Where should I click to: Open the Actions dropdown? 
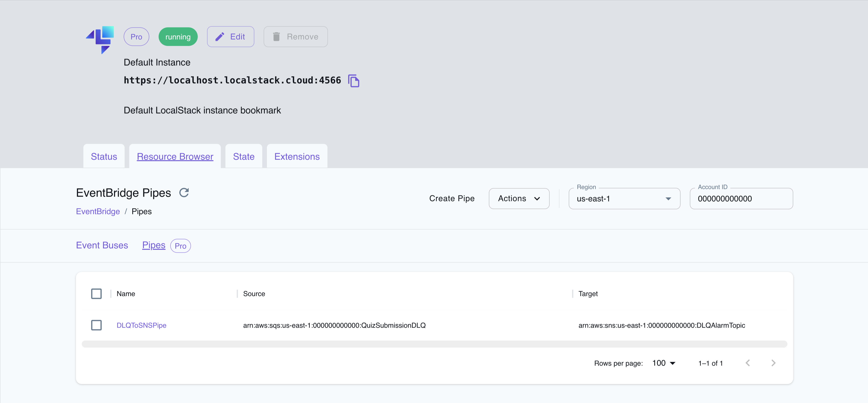(x=519, y=198)
